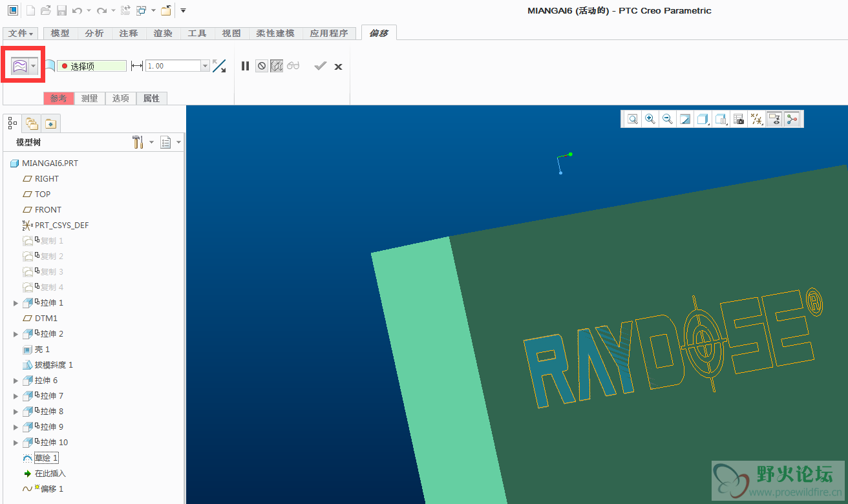The width and height of the screenshot is (848, 504).
Task: Undo the last action
Action: coord(78,10)
